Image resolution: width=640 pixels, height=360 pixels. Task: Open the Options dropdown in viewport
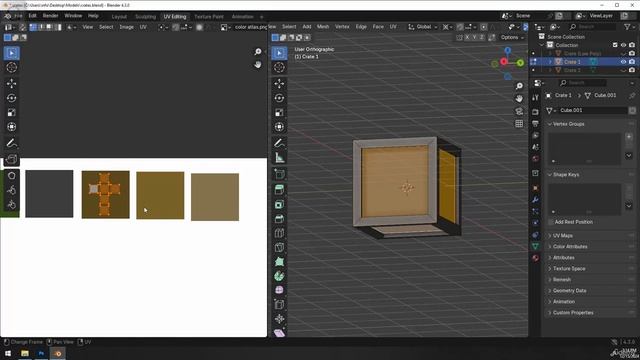click(x=512, y=38)
